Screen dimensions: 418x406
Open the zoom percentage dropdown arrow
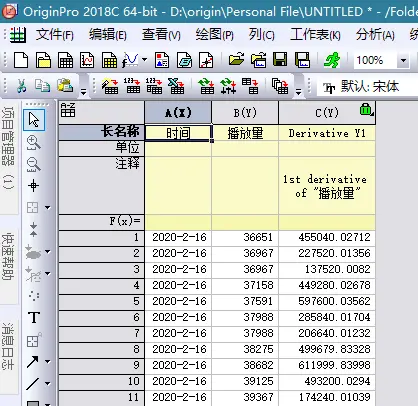[x=403, y=60]
